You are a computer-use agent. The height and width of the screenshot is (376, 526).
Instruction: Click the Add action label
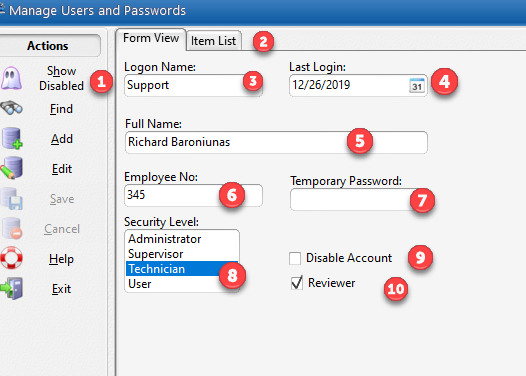62,139
